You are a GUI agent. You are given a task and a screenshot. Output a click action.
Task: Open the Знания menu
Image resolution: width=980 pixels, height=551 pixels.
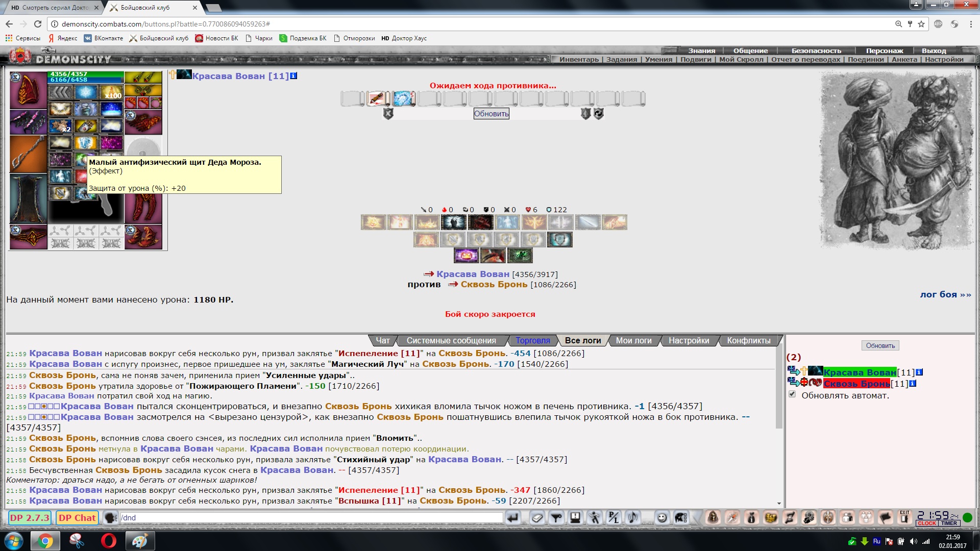click(x=701, y=51)
